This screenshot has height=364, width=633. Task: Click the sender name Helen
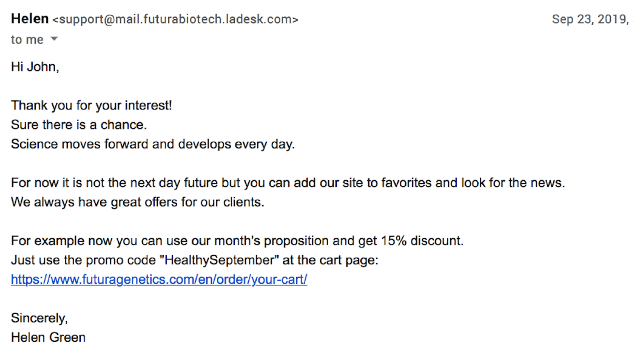[30, 19]
